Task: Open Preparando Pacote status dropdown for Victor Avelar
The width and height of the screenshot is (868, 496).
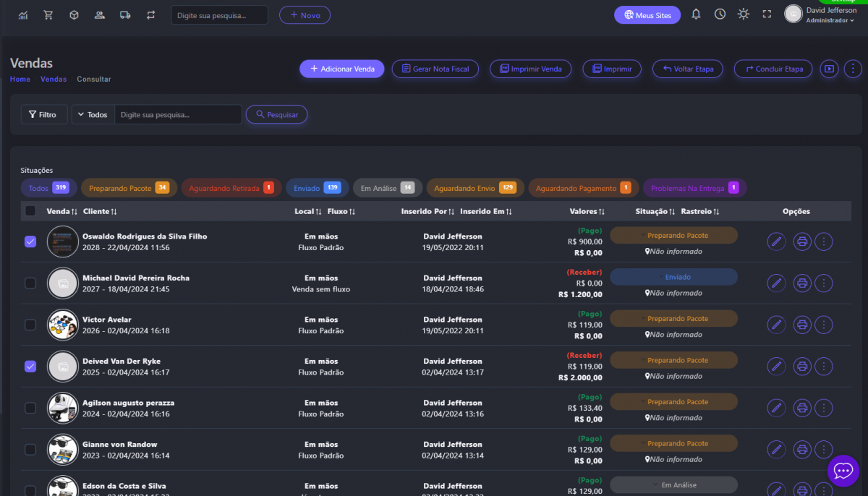Action: (x=673, y=319)
